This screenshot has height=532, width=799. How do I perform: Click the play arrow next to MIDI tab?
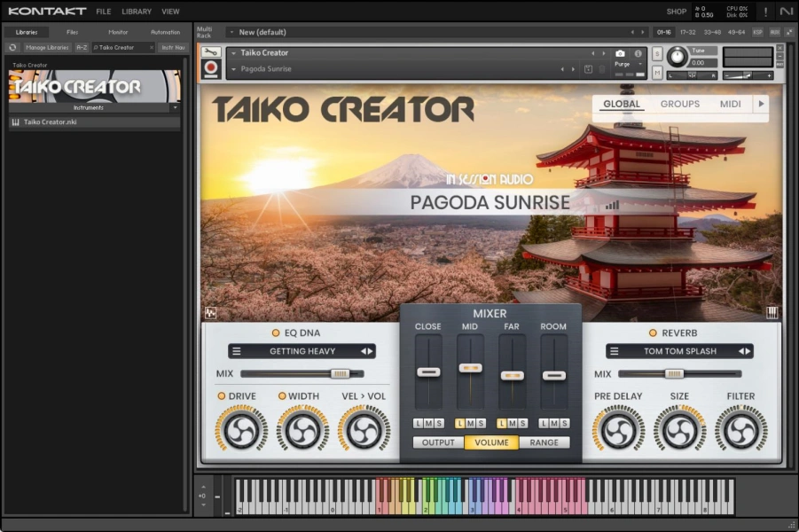(x=761, y=104)
